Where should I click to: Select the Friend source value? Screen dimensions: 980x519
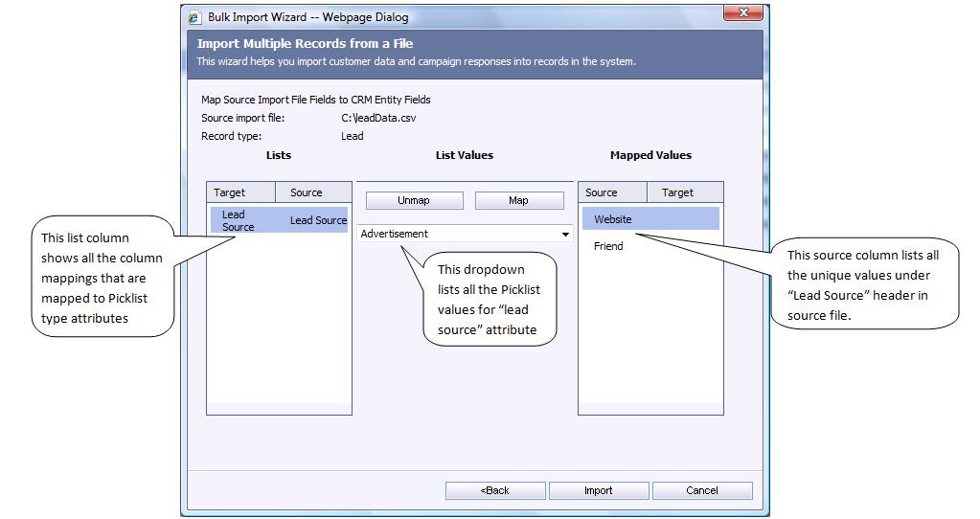[x=608, y=246]
